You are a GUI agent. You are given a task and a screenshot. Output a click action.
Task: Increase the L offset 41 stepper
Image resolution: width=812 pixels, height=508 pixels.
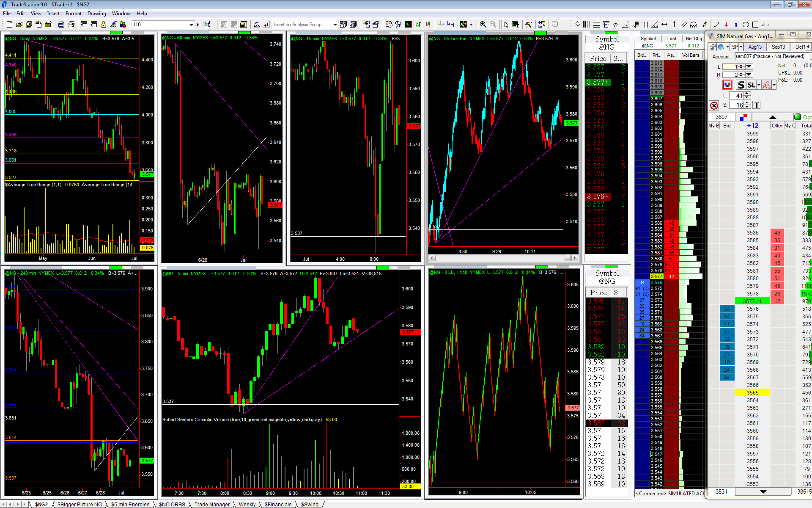tap(747, 94)
